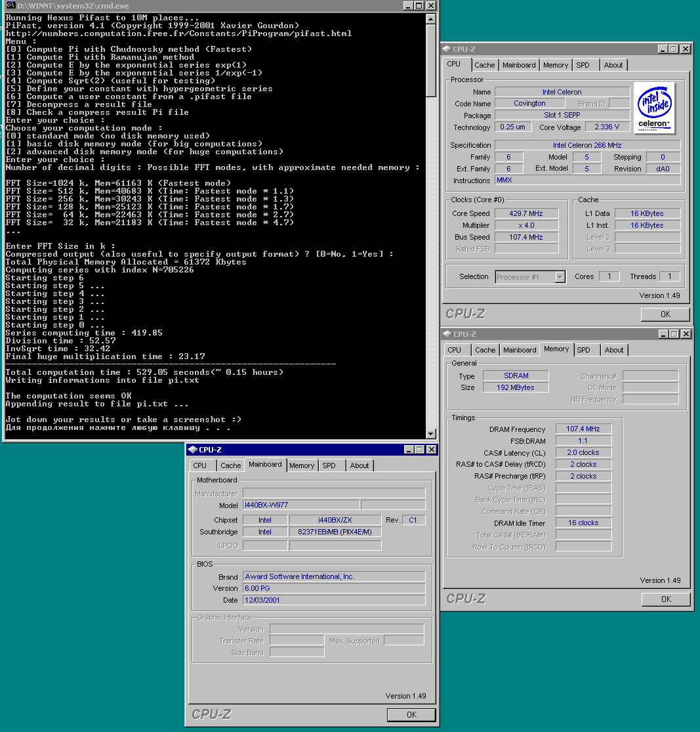This screenshot has width=700, height=732.
Task: Open Cache tab in CPU window
Action: [484, 66]
